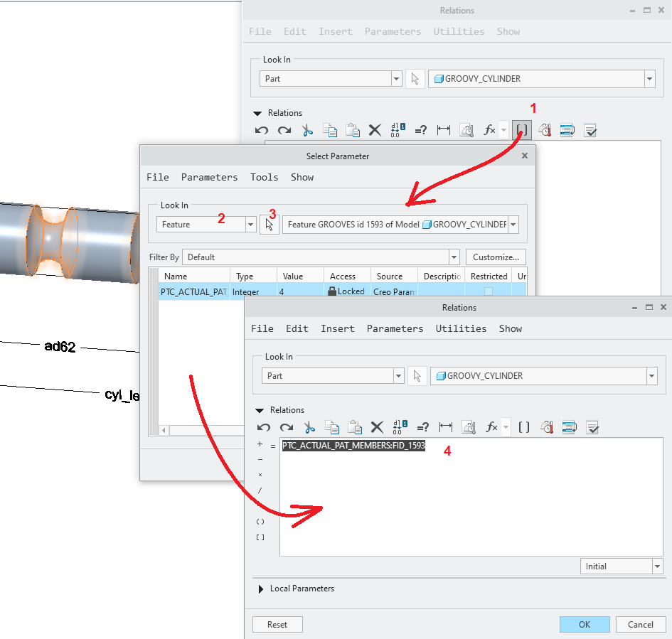Open File menu in front Relations window
Image resolution: width=672 pixels, height=639 pixels.
(262, 329)
